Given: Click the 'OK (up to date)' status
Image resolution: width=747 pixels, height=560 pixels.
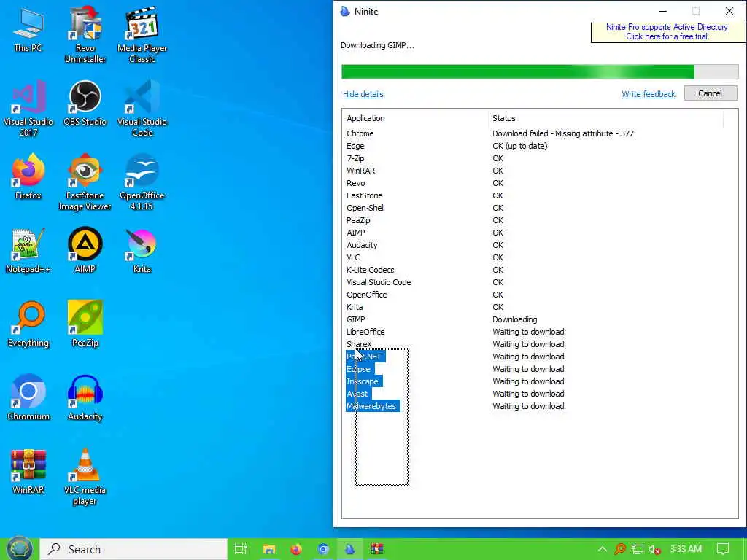Looking at the screenshot, I should (x=519, y=146).
